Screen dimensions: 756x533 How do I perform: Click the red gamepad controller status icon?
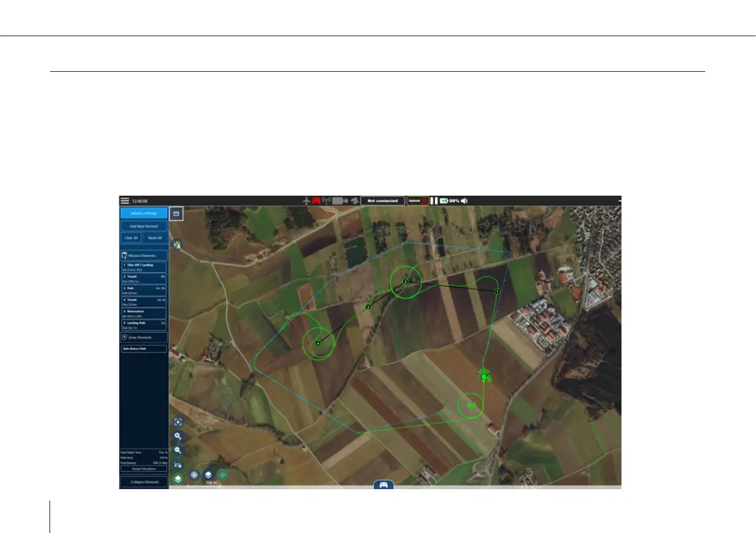(x=316, y=201)
